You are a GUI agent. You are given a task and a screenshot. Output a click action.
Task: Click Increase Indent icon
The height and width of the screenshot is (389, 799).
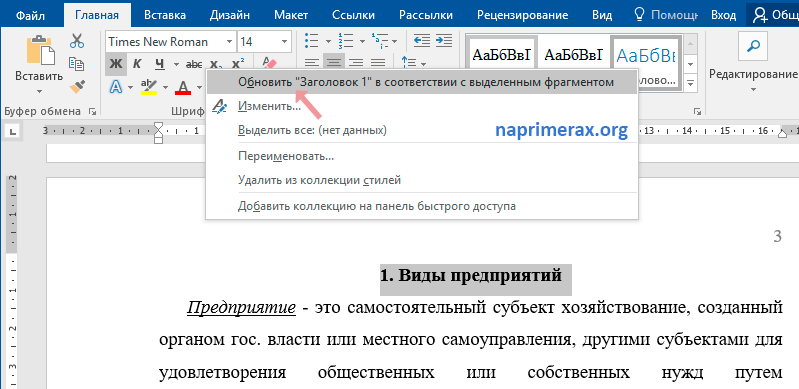(x=443, y=40)
